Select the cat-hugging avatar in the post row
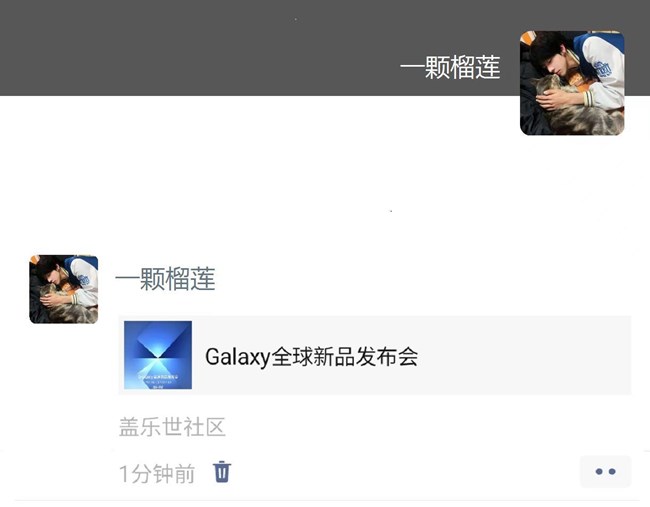Screen dimensions: 650x507 (x=63, y=289)
